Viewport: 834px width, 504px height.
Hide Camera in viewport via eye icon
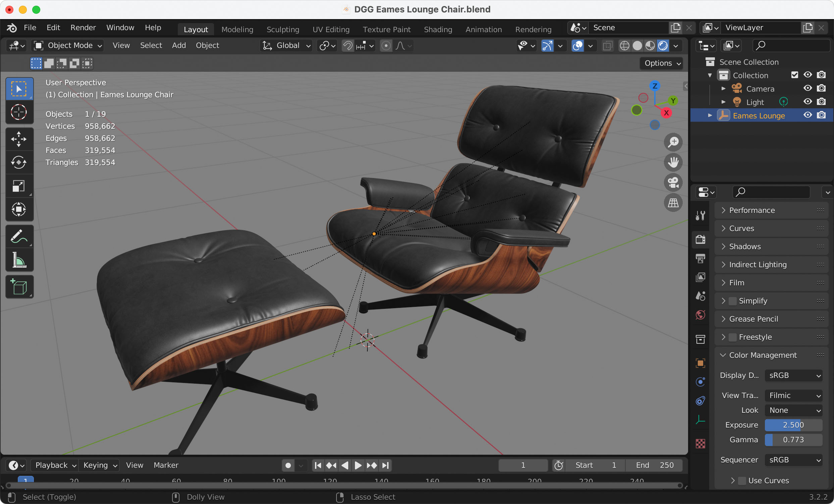807,88
